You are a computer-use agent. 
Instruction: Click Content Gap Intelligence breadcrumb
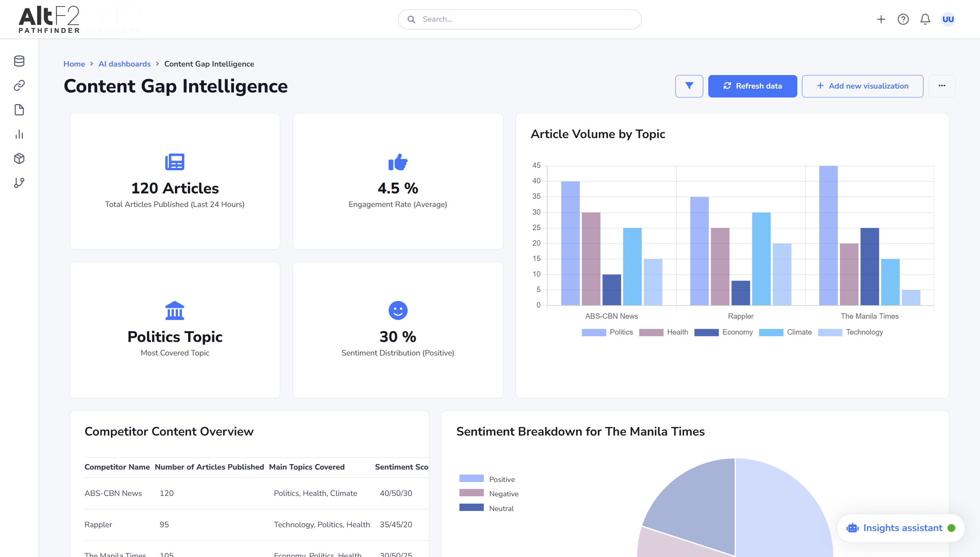[209, 64]
